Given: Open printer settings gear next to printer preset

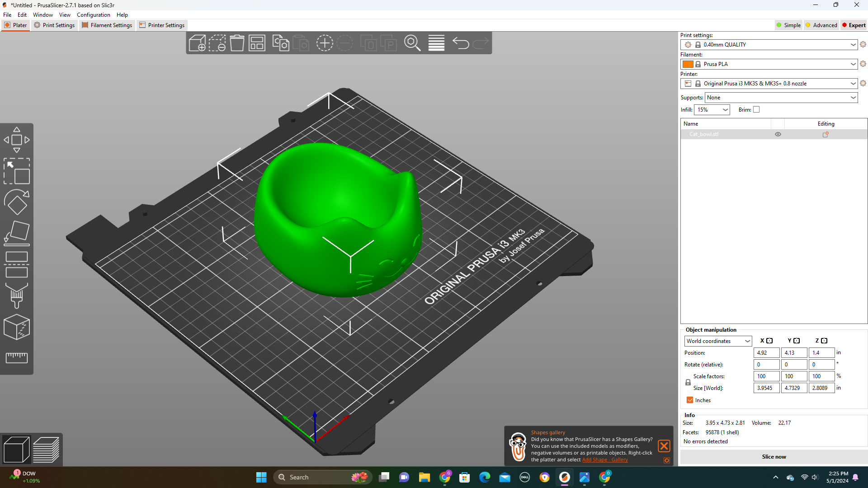Looking at the screenshot, I should (x=863, y=83).
